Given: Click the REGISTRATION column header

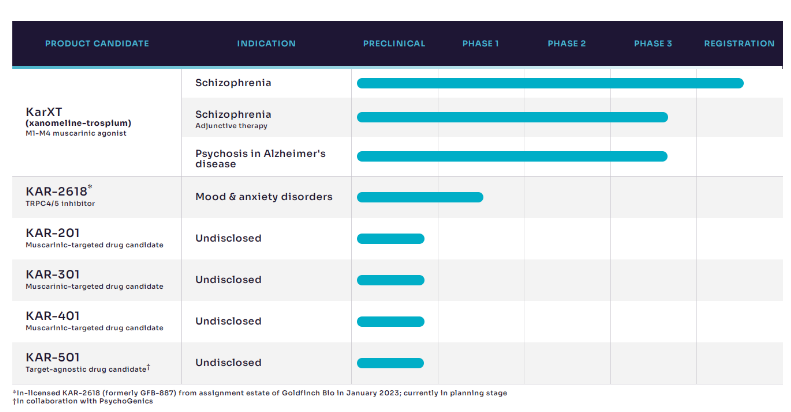Looking at the screenshot, I should coord(739,44).
